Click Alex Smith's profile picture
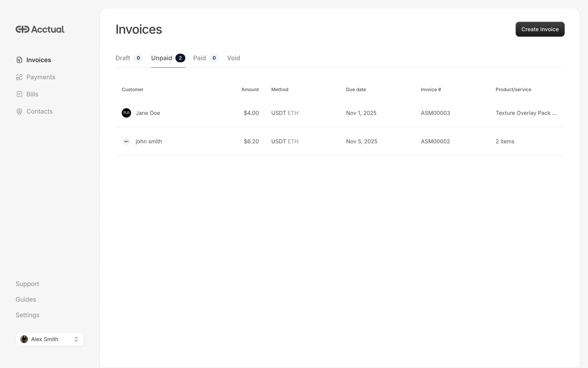Screen dimensions: 588x368 24,339
